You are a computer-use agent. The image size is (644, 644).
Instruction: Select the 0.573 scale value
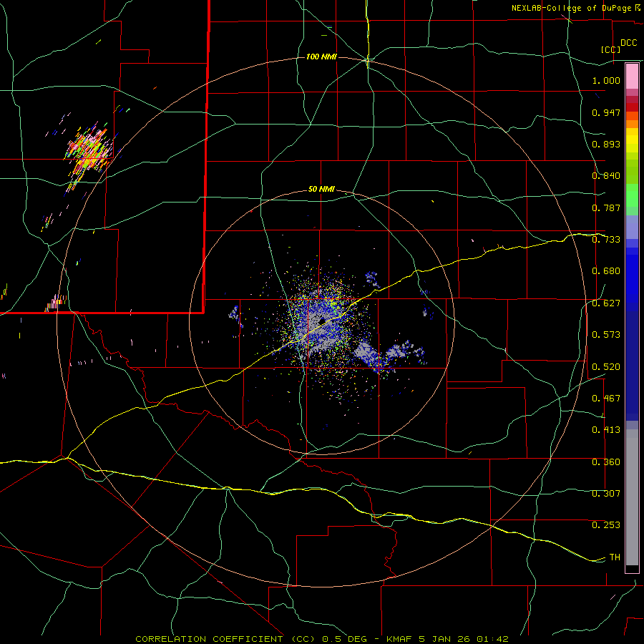coord(606,335)
